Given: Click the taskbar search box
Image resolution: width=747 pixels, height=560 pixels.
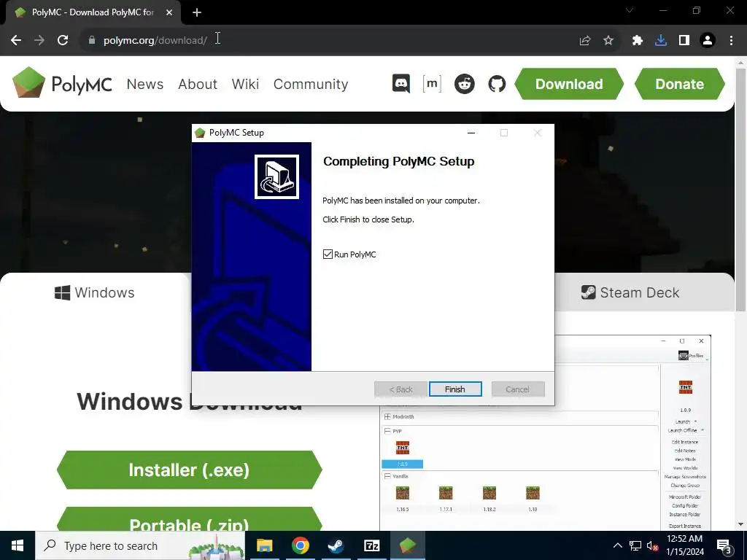Looking at the screenshot, I should [x=140, y=545].
